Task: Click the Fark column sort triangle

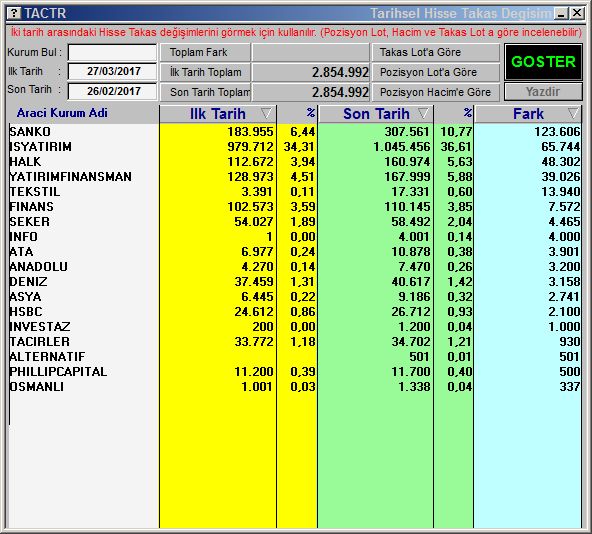Action: [x=573, y=113]
